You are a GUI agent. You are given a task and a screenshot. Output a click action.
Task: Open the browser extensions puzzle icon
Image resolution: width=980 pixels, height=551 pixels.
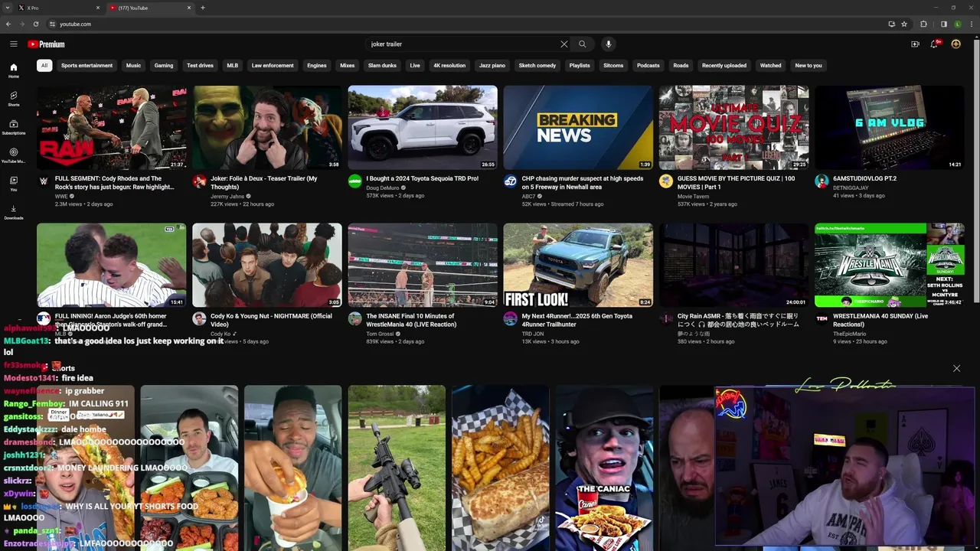(923, 24)
